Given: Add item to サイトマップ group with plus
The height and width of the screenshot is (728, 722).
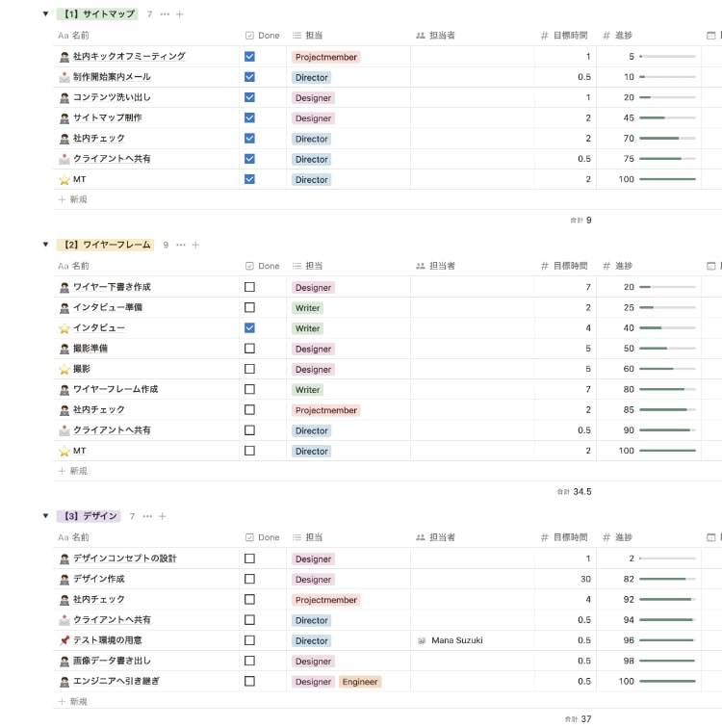Looking at the screenshot, I should tap(180, 14).
